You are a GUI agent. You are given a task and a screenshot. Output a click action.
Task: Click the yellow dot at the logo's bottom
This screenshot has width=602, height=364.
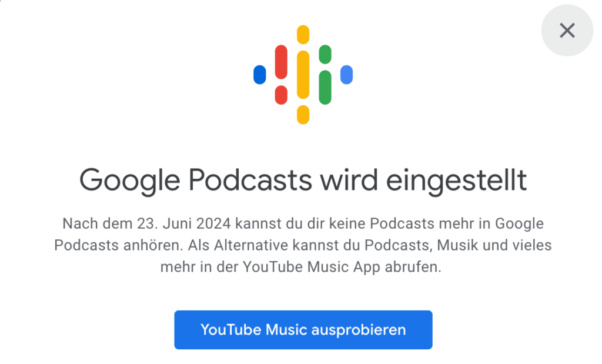(303, 115)
